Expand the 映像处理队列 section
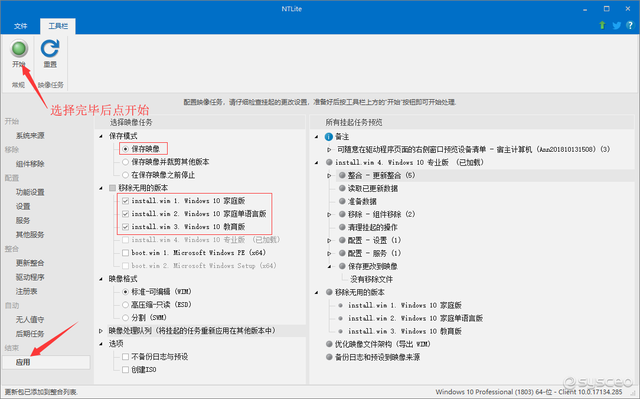Screen dimensions: 640x399 coord(101,331)
